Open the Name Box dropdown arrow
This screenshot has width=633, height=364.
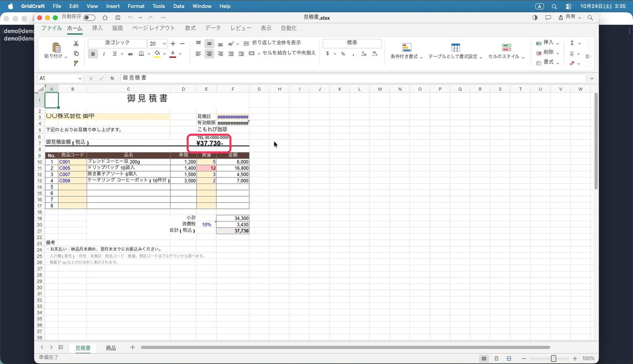tap(80, 78)
